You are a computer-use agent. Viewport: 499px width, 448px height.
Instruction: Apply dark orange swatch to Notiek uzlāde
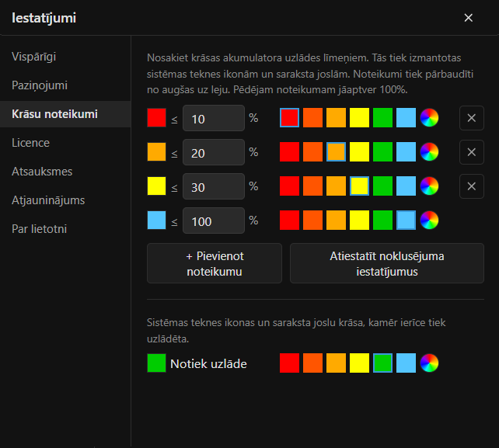(x=312, y=363)
